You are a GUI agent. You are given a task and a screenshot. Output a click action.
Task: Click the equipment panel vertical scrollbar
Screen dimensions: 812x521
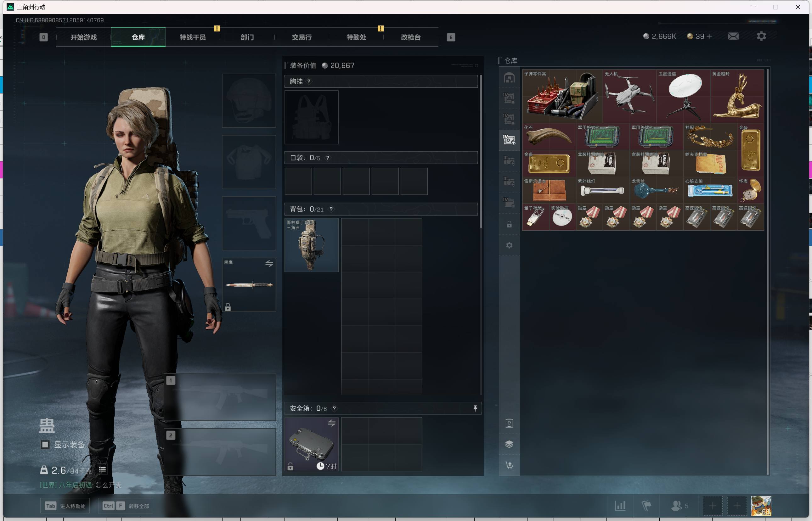[x=480, y=152]
